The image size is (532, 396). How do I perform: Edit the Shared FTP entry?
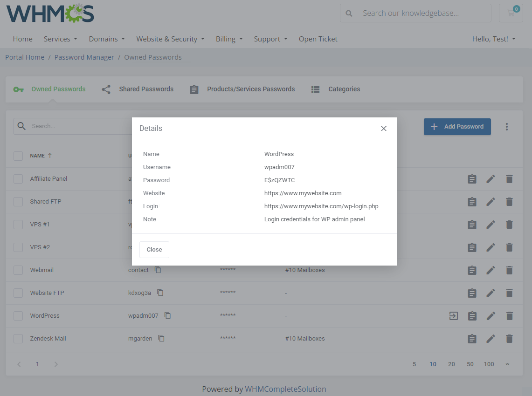(491, 202)
